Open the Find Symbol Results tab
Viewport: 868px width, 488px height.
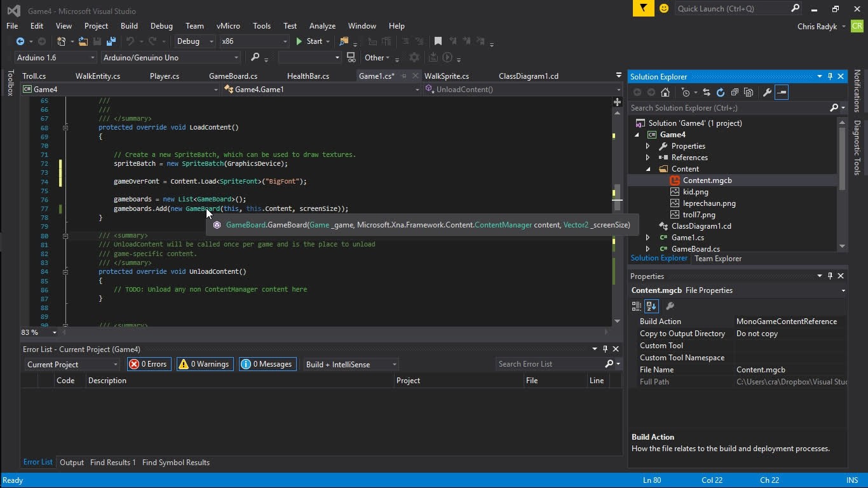click(176, 463)
